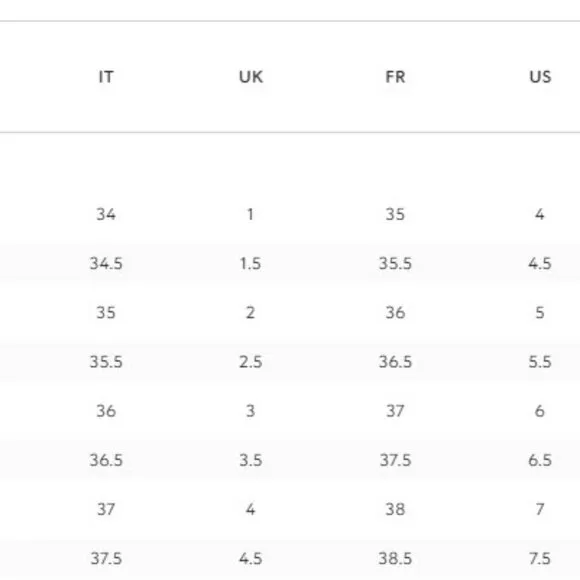This screenshot has width=580, height=580.
Task: Select the US size 6.5 cell
Action: coord(540,460)
